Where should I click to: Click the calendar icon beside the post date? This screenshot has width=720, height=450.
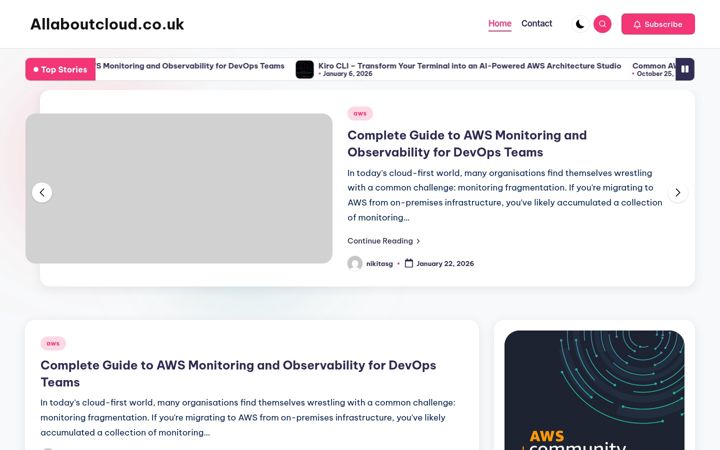tap(409, 263)
